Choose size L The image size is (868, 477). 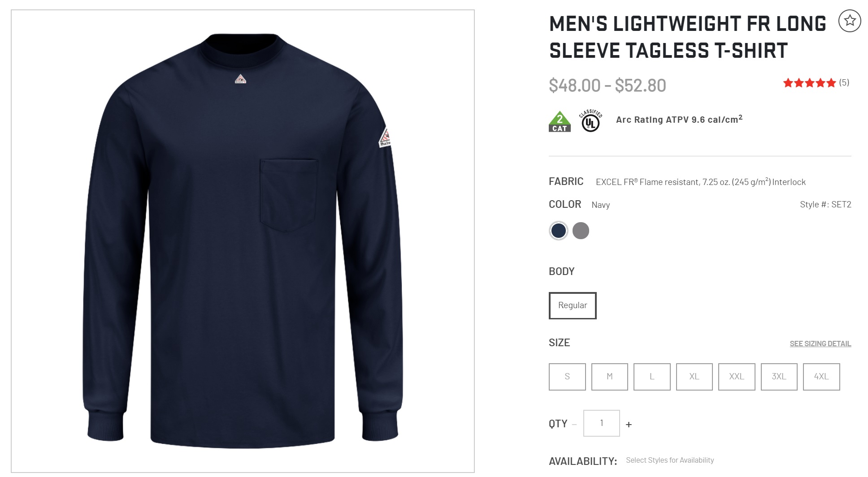[652, 377]
